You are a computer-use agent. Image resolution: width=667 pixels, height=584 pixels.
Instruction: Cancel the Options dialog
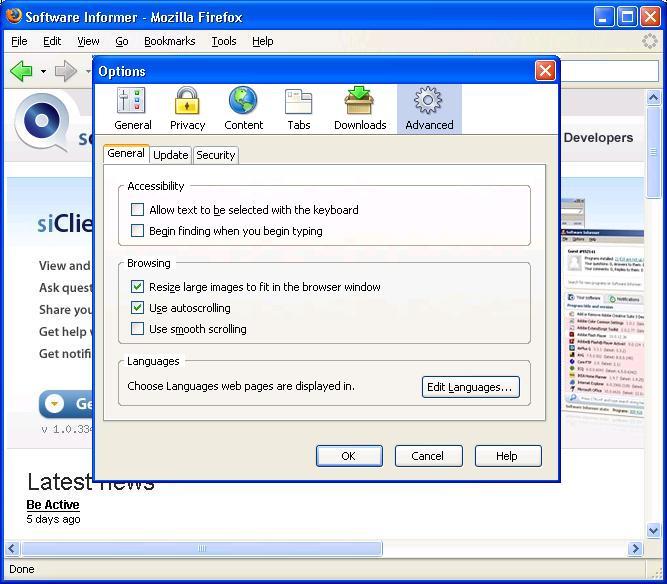coord(428,456)
